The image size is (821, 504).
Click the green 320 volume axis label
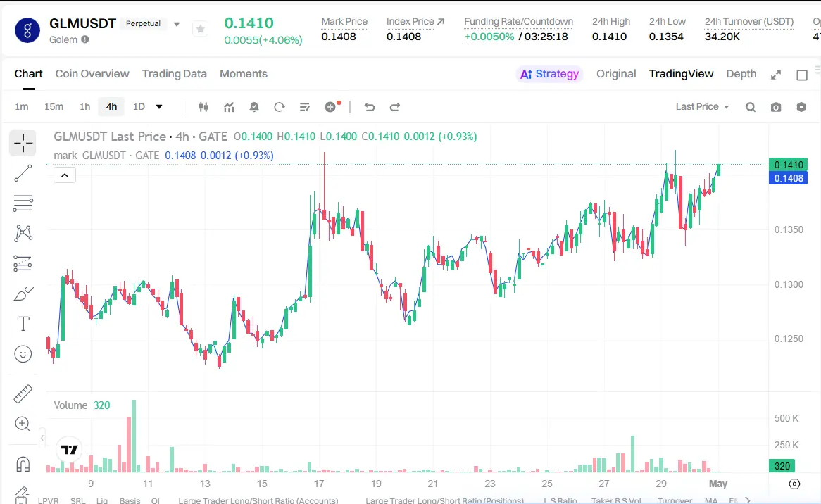pos(782,466)
